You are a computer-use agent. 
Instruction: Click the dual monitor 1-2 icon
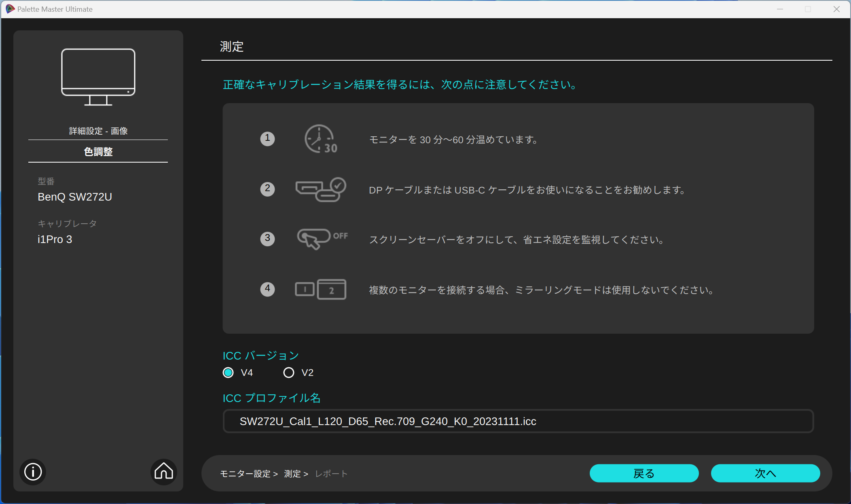point(320,289)
